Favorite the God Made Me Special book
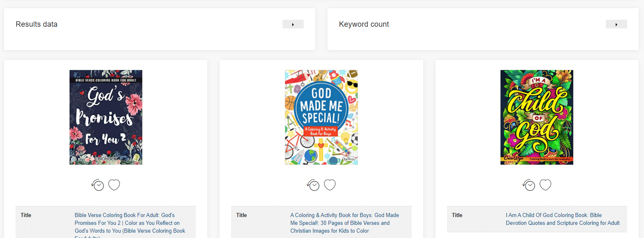 [330, 185]
